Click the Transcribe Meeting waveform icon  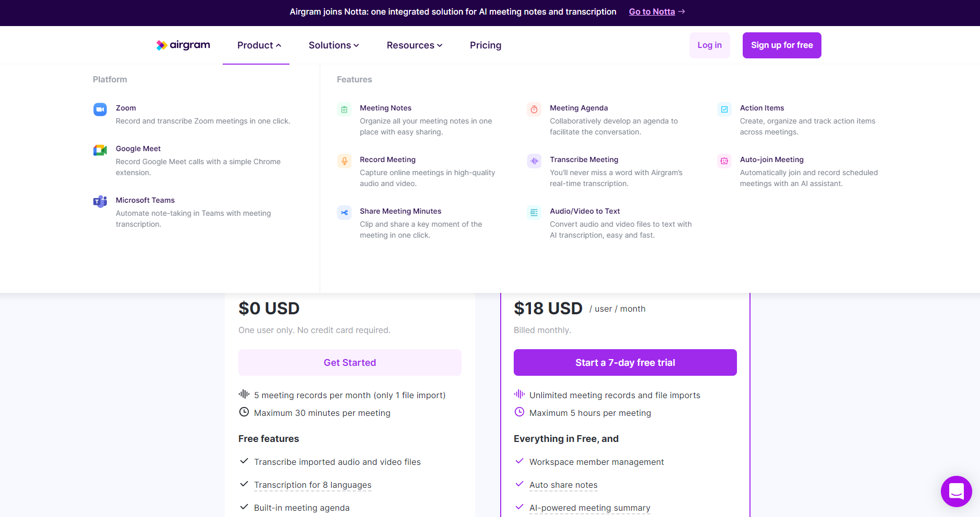click(x=534, y=161)
